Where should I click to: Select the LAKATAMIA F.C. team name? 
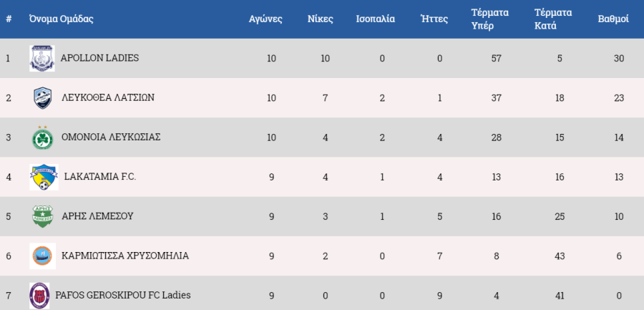click(100, 177)
